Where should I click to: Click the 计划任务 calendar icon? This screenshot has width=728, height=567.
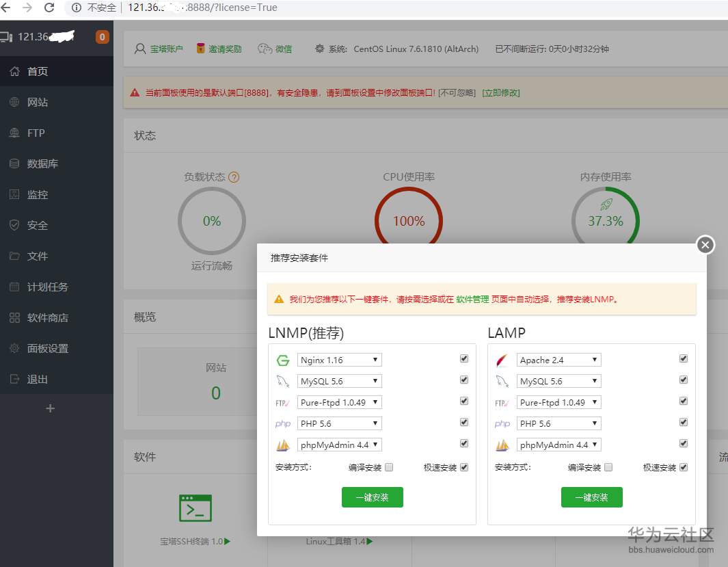(x=14, y=287)
